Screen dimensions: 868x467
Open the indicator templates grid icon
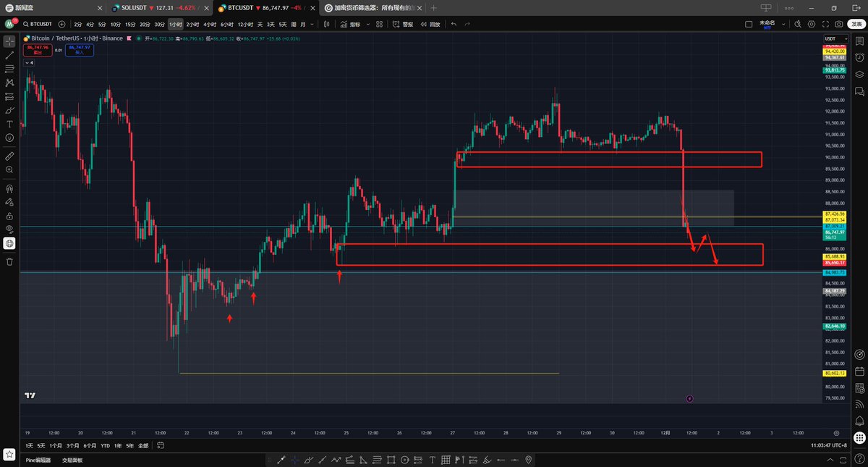pyautogui.click(x=378, y=24)
